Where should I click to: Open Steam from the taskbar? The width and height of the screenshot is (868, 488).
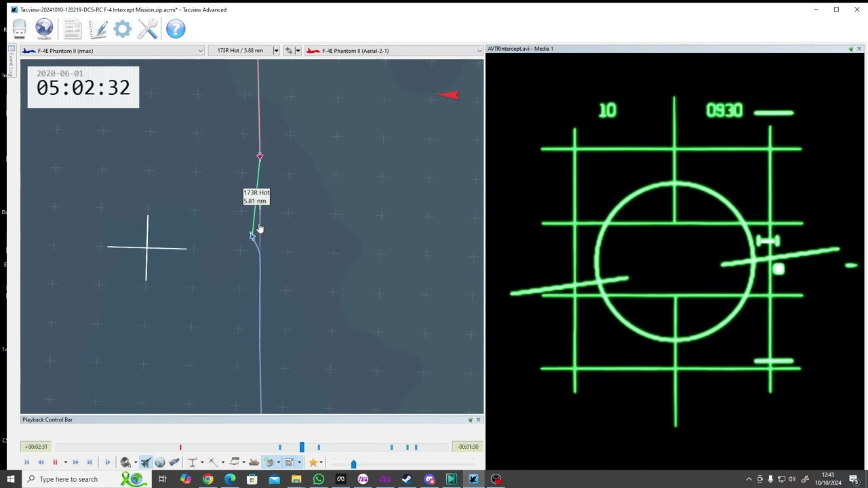[407, 479]
